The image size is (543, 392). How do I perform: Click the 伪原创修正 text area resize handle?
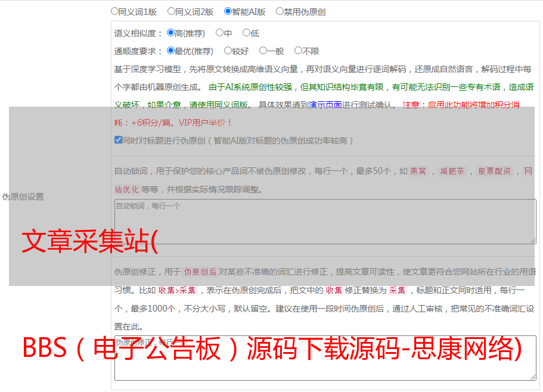point(532,377)
